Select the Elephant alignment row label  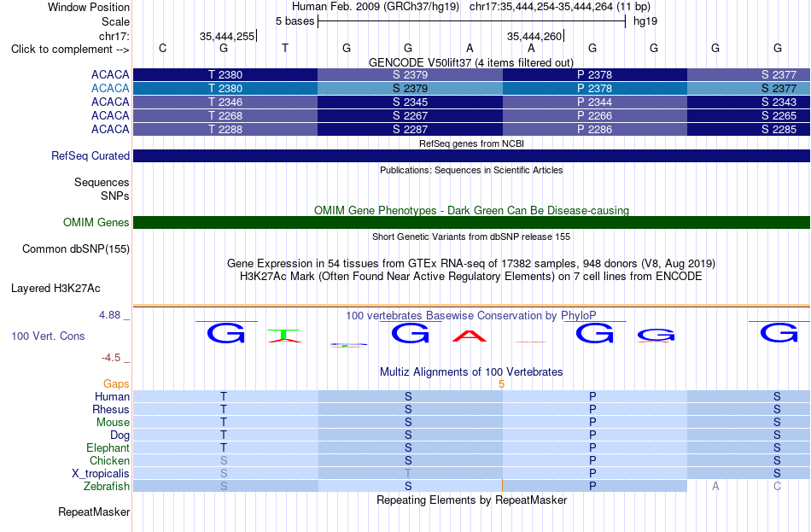[x=108, y=447]
